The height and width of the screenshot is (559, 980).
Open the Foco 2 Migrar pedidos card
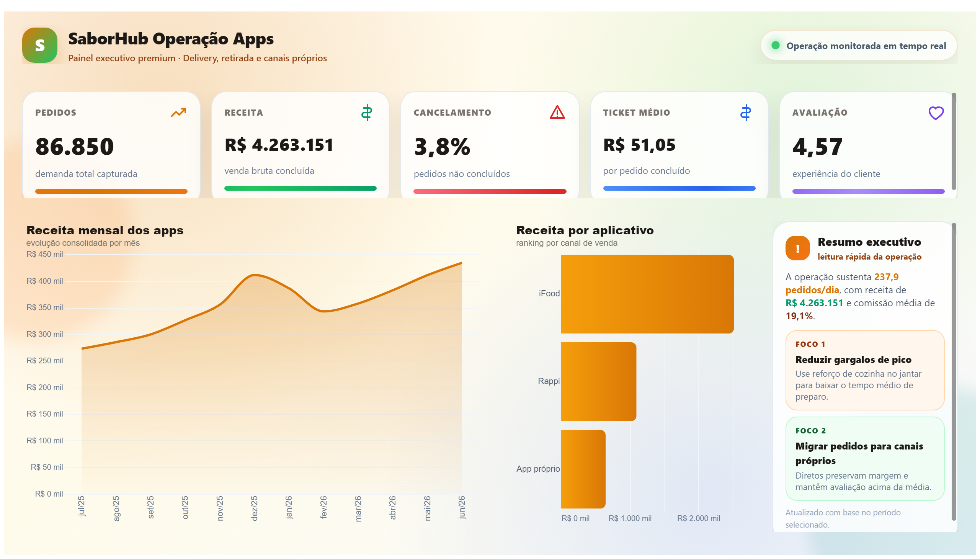(x=864, y=459)
